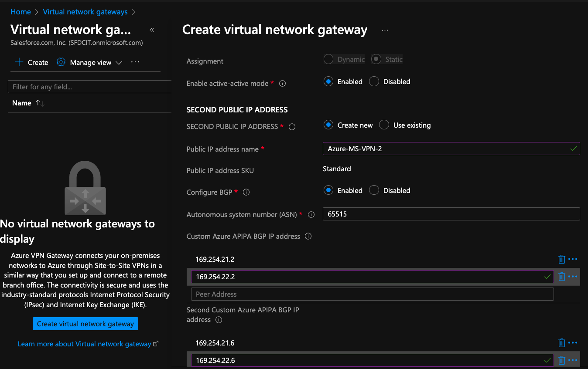
Task: Open the ellipsis menu beside the 169.254.22.2 row
Action: (574, 276)
